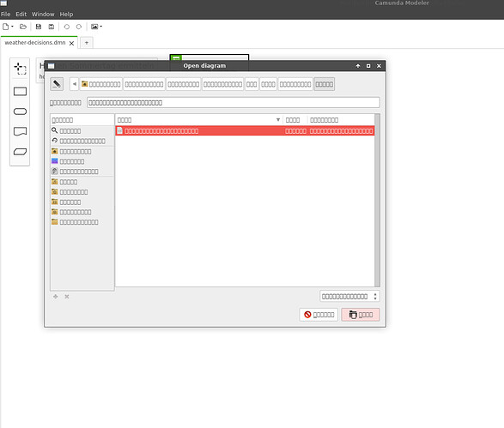Screen dimensions: 504x428
Task: Pick the Input Data rounded shape tool
Action: 20,112
